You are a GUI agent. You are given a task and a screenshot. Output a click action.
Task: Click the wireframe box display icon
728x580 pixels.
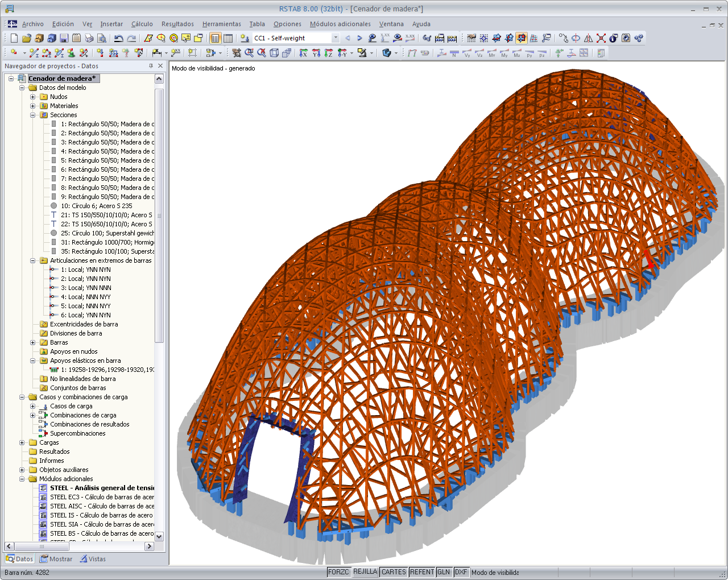click(274, 53)
